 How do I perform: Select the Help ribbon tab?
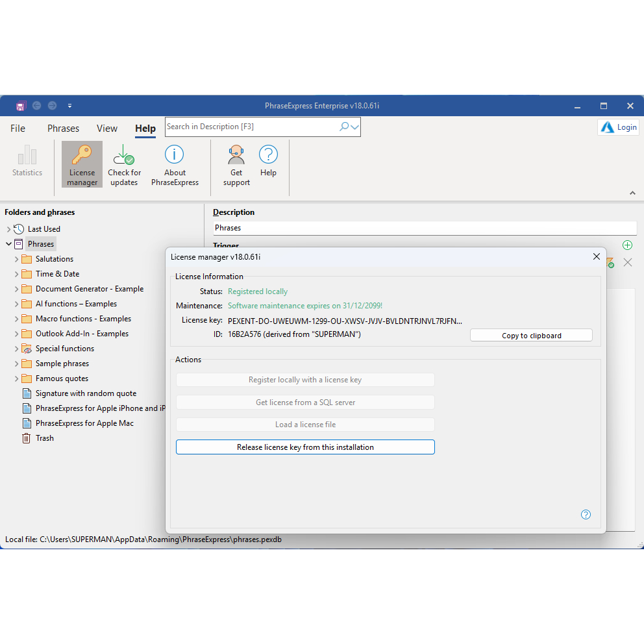[145, 129]
